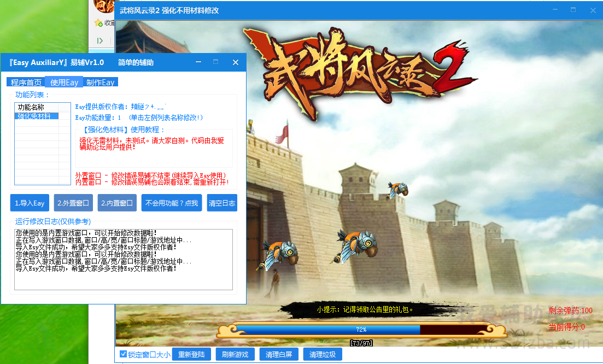The width and height of the screenshot is (603, 364).
Task: Close the Easy AuxiliarY window
Action: click(x=236, y=62)
